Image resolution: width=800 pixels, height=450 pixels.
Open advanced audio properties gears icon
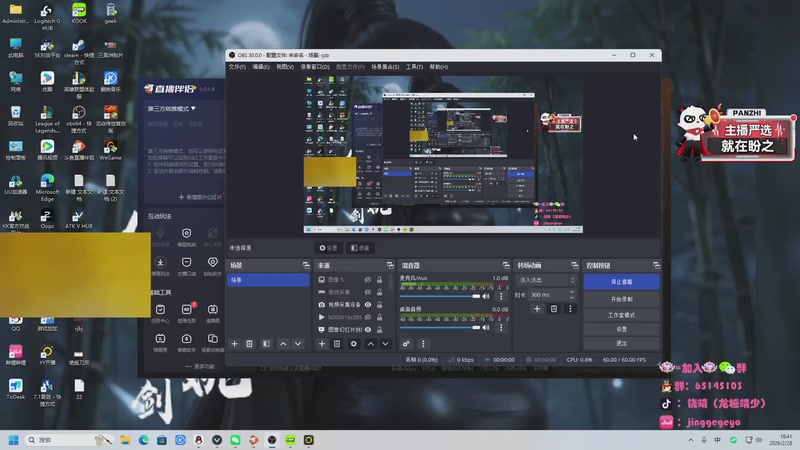click(x=406, y=344)
